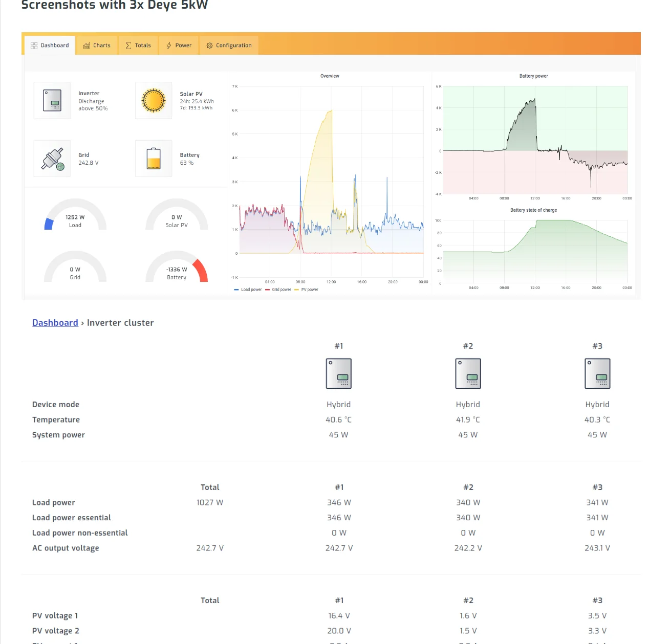This screenshot has width=648, height=644.
Task: Click the Solar PV sun icon
Action: click(x=154, y=100)
